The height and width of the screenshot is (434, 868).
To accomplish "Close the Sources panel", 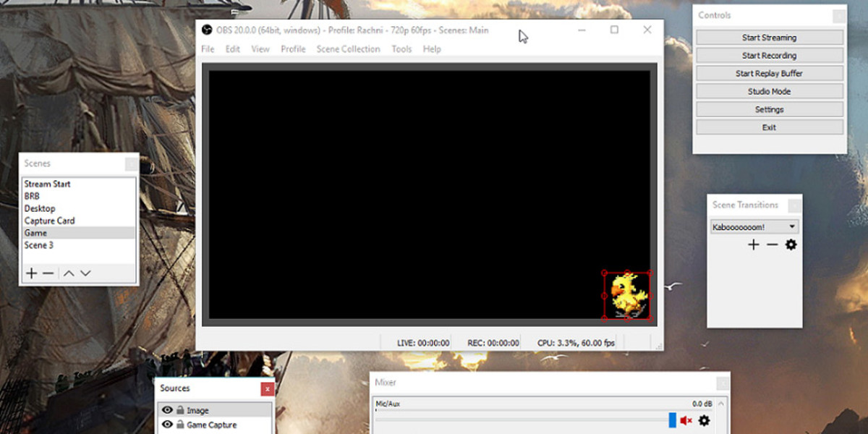I will (x=268, y=389).
